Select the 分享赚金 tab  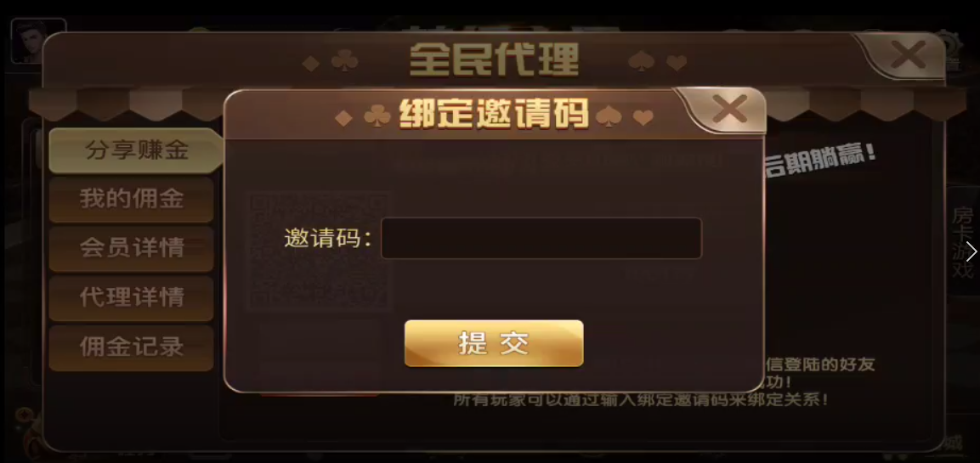coord(134,150)
